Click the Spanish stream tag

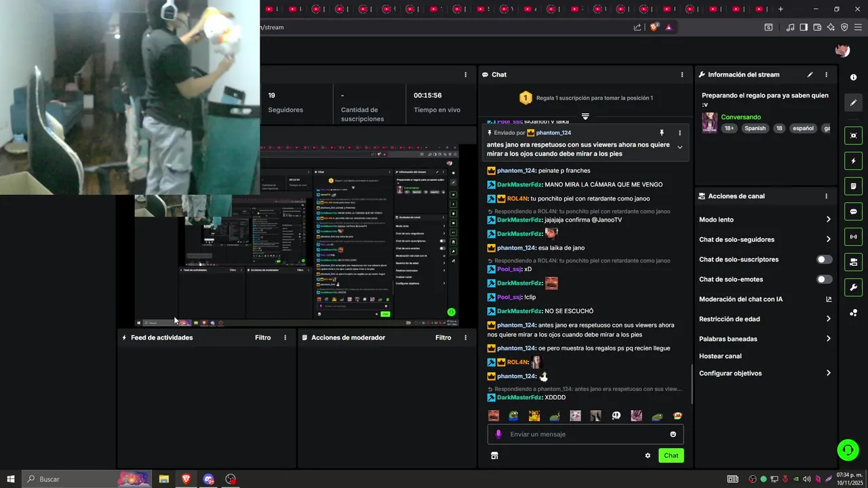click(755, 128)
